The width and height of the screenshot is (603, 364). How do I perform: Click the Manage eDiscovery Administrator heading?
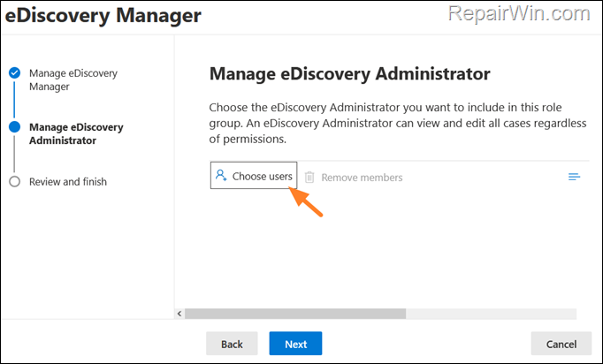pyautogui.click(x=349, y=74)
